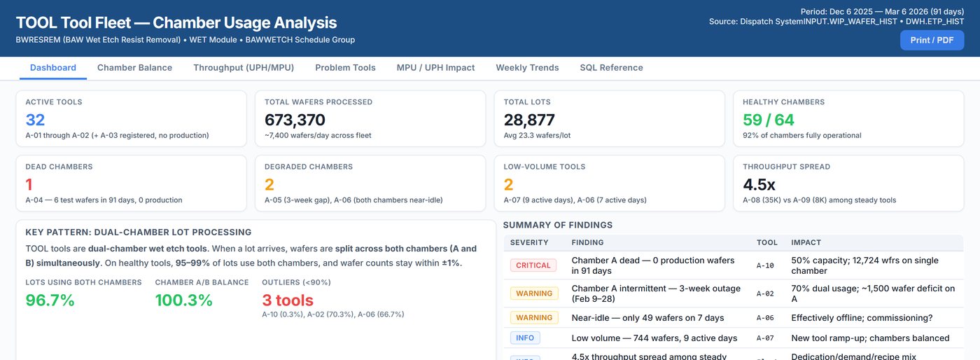Open the MPU / UPH Impact tab
Viewport: 980px width, 360px height.
click(x=435, y=67)
